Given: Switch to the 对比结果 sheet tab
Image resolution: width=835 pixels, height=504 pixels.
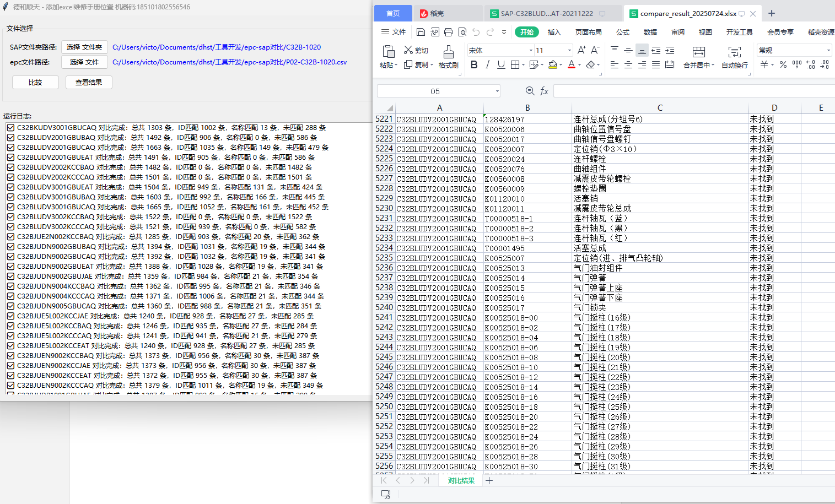Looking at the screenshot, I should point(461,480).
